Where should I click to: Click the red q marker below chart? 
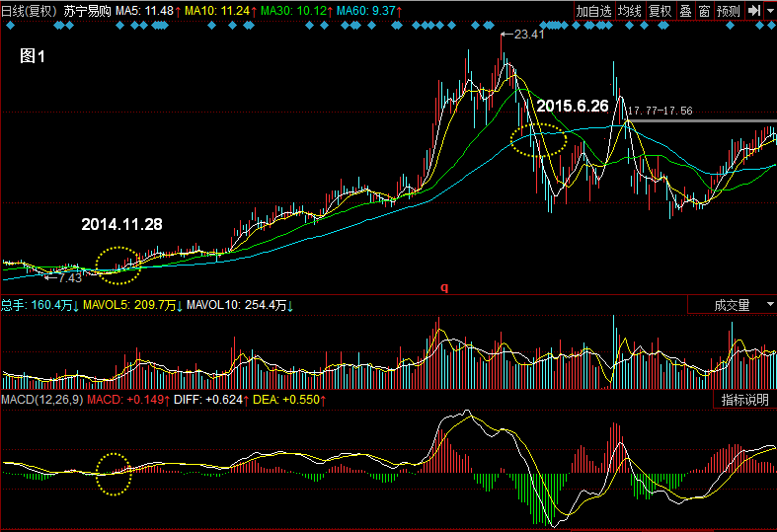click(444, 288)
